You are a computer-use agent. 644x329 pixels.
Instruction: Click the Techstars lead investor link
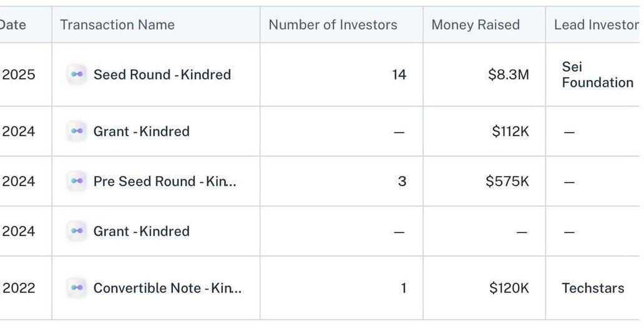click(x=593, y=288)
